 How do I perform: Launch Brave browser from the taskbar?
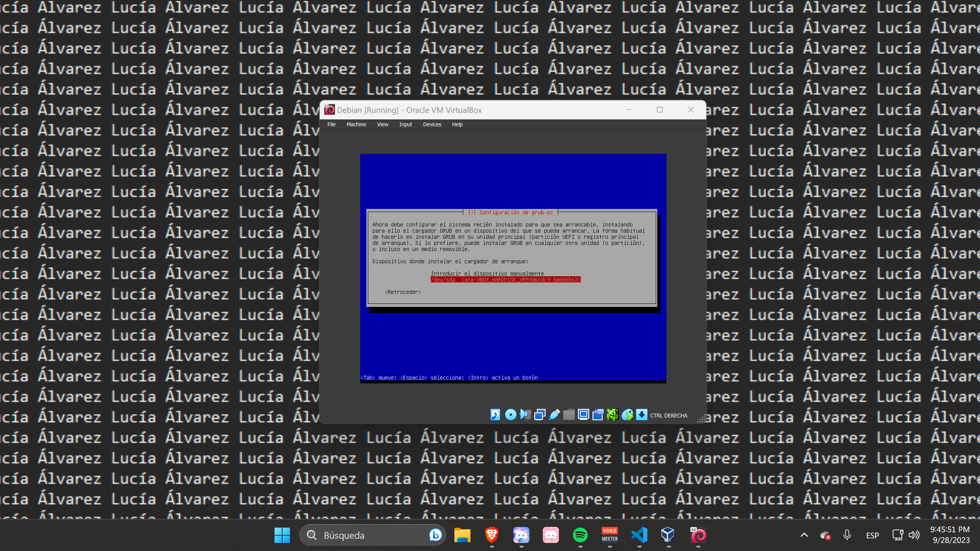pyautogui.click(x=492, y=535)
